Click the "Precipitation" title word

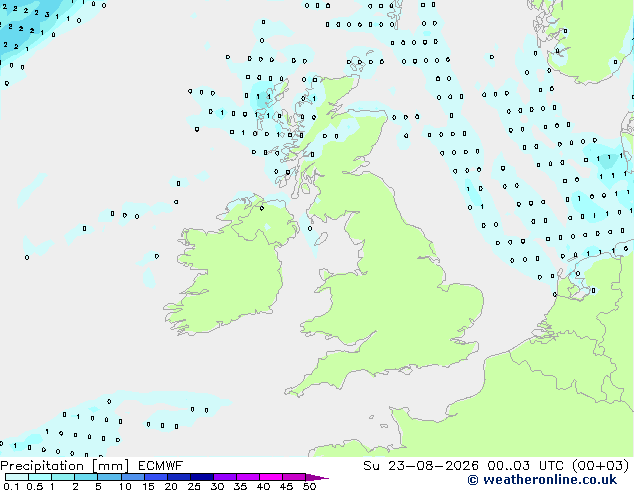[x=42, y=466]
